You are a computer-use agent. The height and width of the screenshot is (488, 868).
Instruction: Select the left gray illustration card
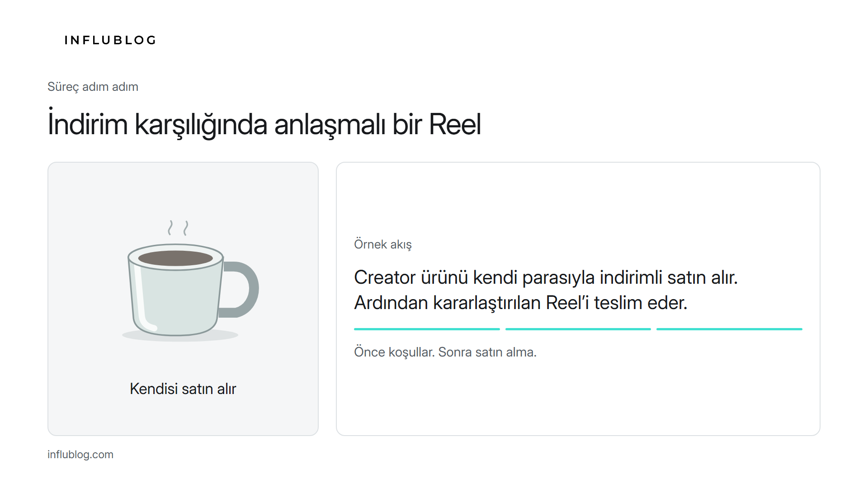tap(183, 299)
